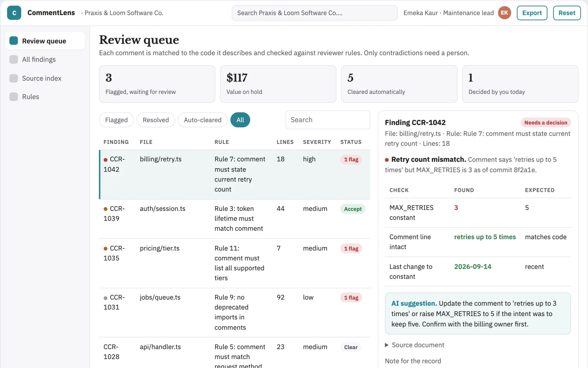
Task: Click the Flagged, waiting for review card
Action: 157,84
